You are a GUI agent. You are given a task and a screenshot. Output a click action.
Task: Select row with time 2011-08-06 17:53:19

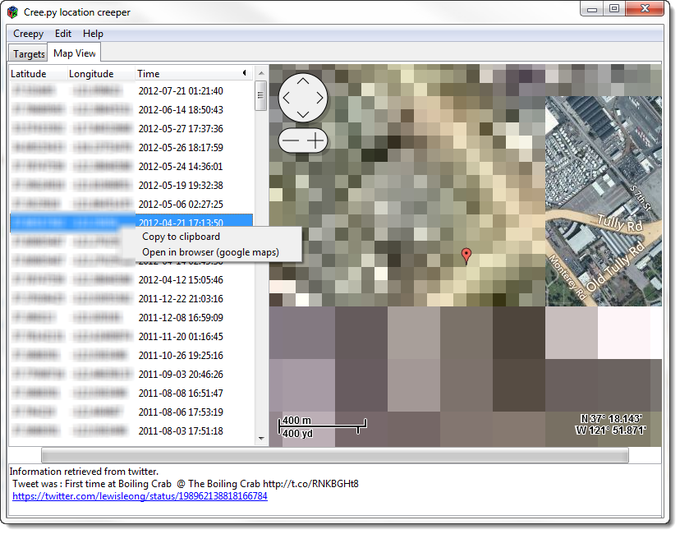pos(131,412)
